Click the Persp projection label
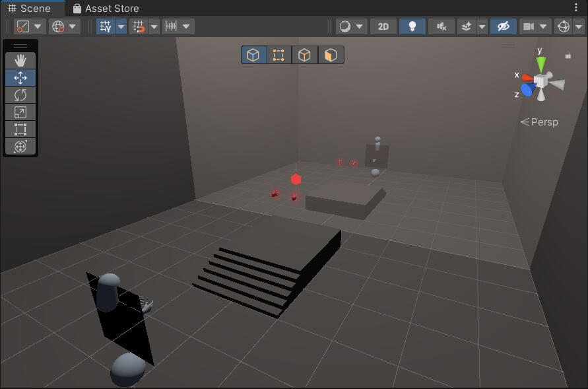Viewport: 588px width, 389px height. point(539,122)
